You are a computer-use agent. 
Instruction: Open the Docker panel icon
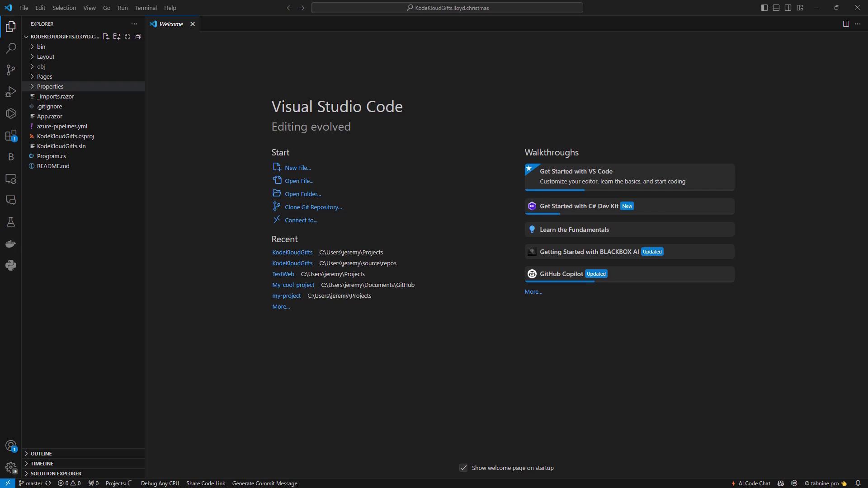tap(11, 244)
